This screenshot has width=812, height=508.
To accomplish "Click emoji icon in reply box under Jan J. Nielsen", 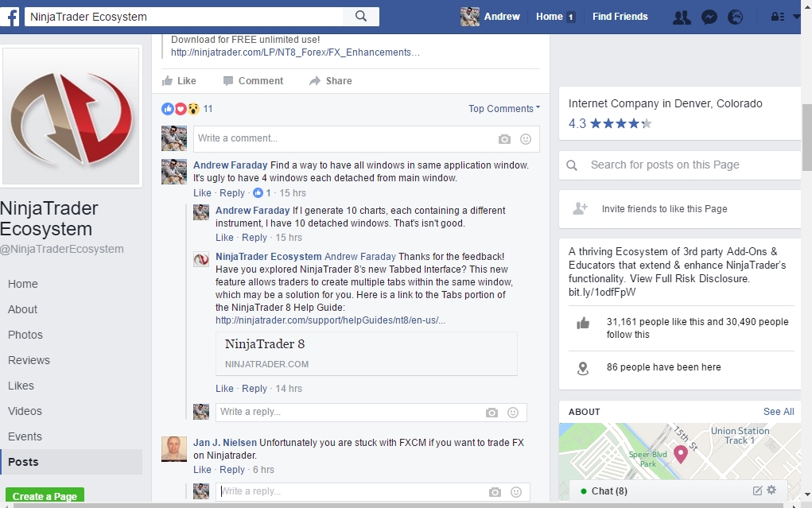I will (x=516, y=492).
